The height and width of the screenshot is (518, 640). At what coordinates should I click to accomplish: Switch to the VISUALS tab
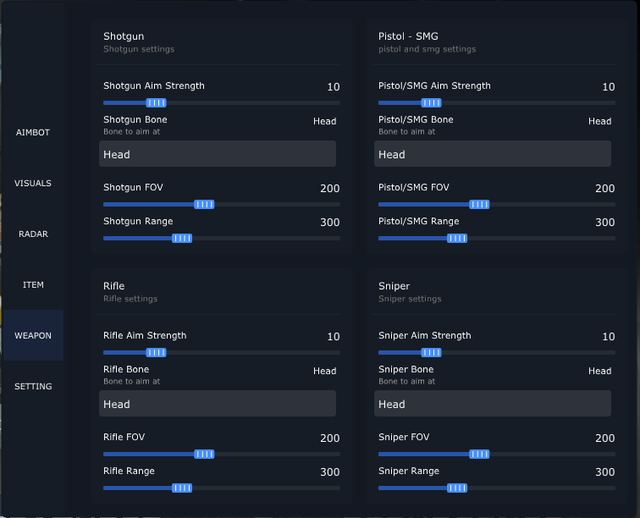(x=33, y=183)
